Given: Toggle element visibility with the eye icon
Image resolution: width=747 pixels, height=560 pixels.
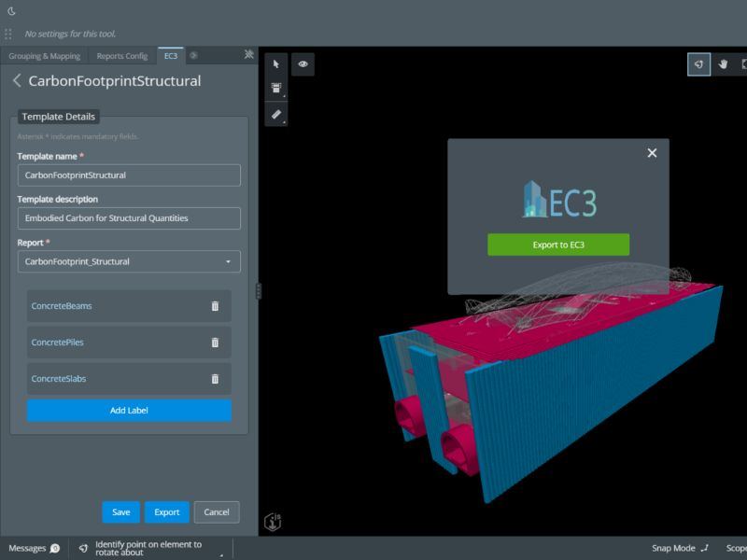Looking at the screenshot, I should (x=303, y=64).
